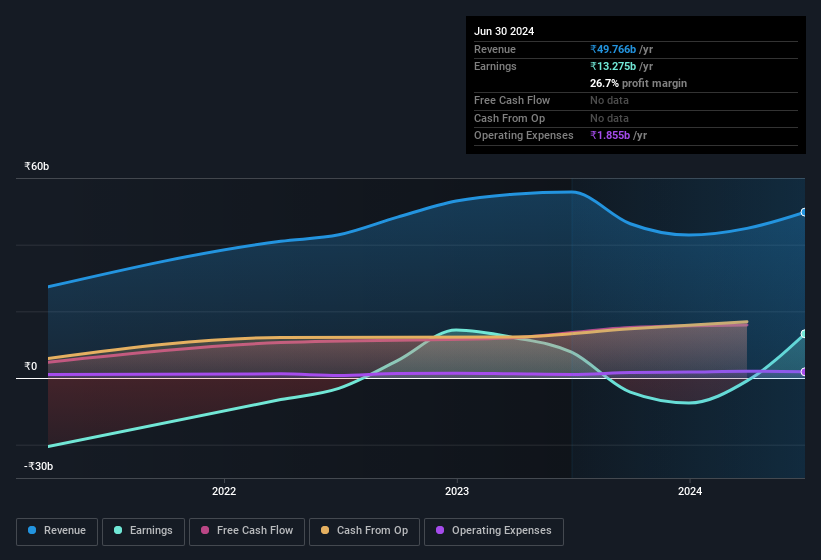821x560 pixels.
Task: Click the ₹1.855b operating expenses value
Action: tap(610, 135)
